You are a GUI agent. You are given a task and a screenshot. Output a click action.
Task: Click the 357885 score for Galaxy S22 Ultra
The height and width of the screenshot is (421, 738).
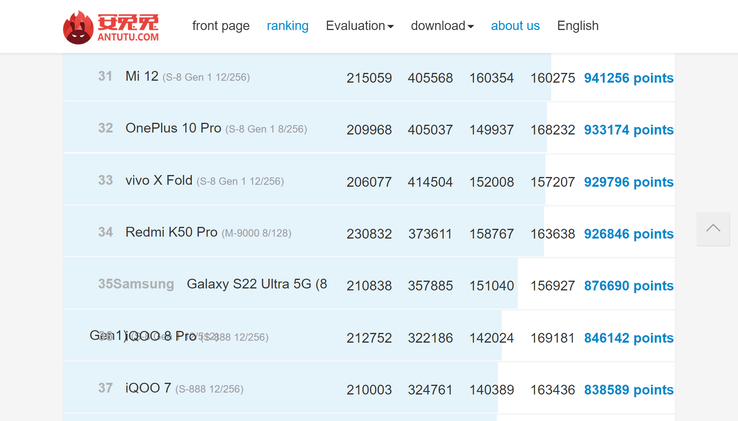[430, 286]
